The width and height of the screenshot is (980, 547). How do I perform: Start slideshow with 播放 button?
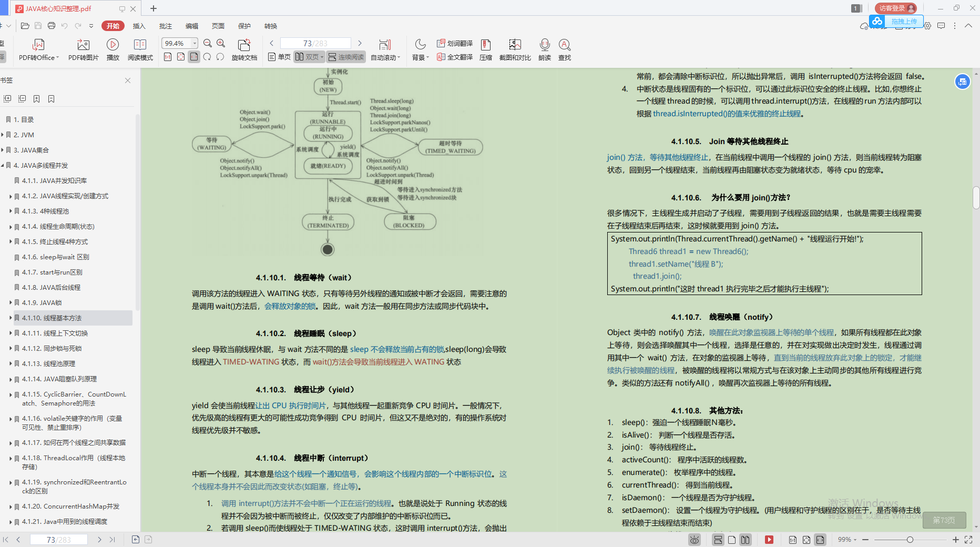[x=113, y=50]
